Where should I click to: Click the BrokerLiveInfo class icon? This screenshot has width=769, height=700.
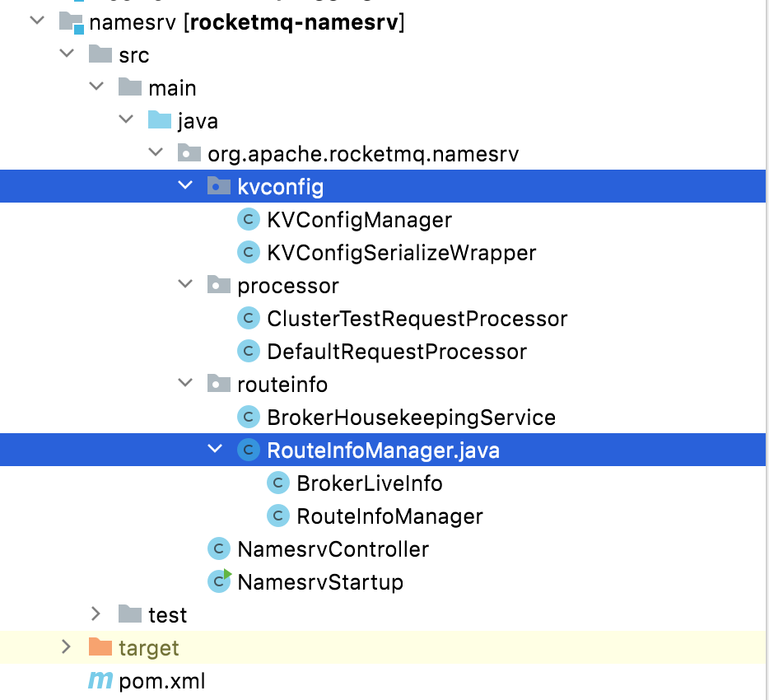278,483
